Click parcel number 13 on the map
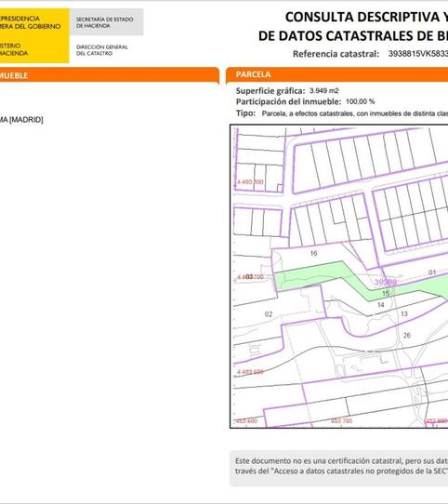448x504 pixels. click(404, 313)
